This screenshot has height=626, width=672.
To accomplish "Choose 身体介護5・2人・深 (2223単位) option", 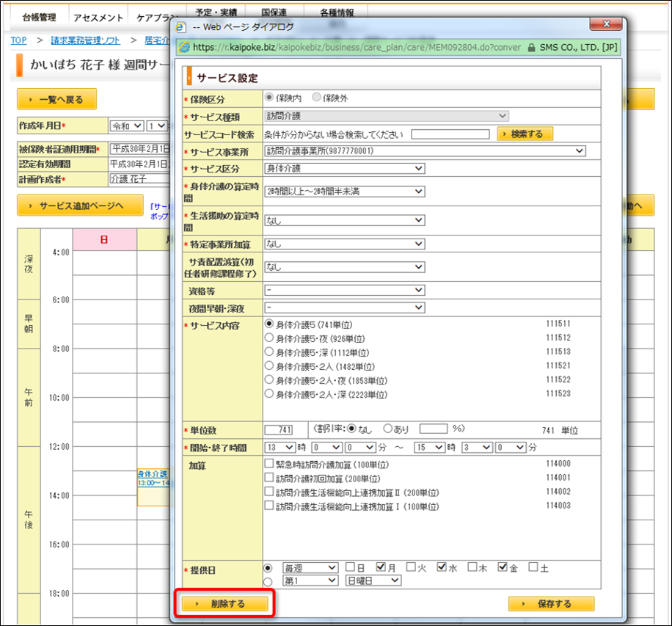I will point(269,393).
